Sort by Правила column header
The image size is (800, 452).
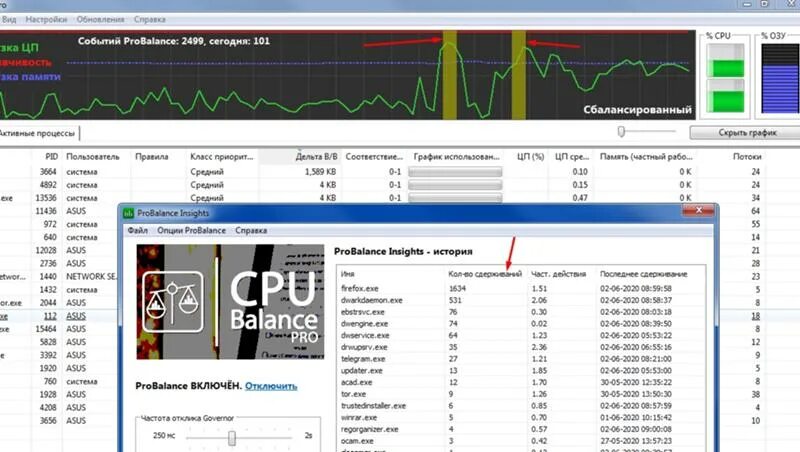[152, 157]
